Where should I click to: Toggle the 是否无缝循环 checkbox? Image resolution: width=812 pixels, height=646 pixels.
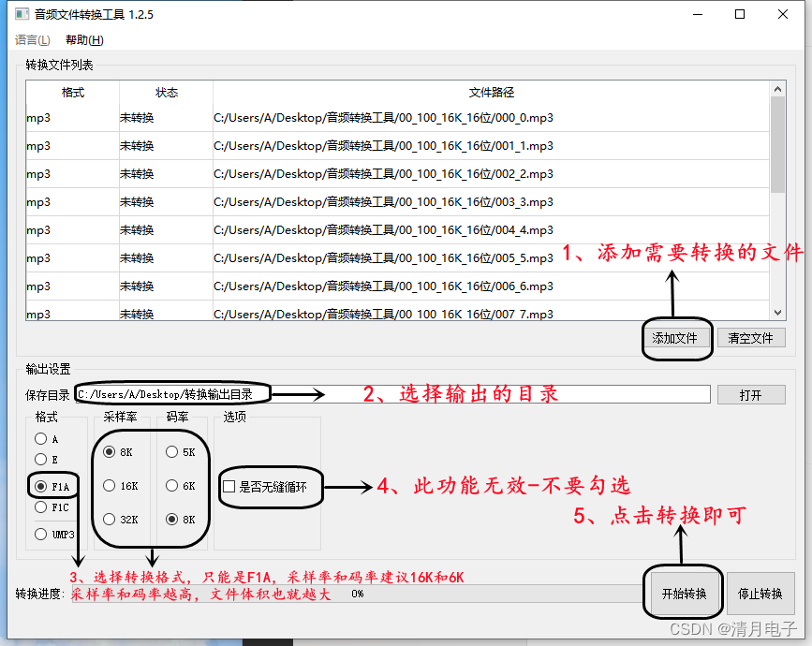[x=265, y=487]
